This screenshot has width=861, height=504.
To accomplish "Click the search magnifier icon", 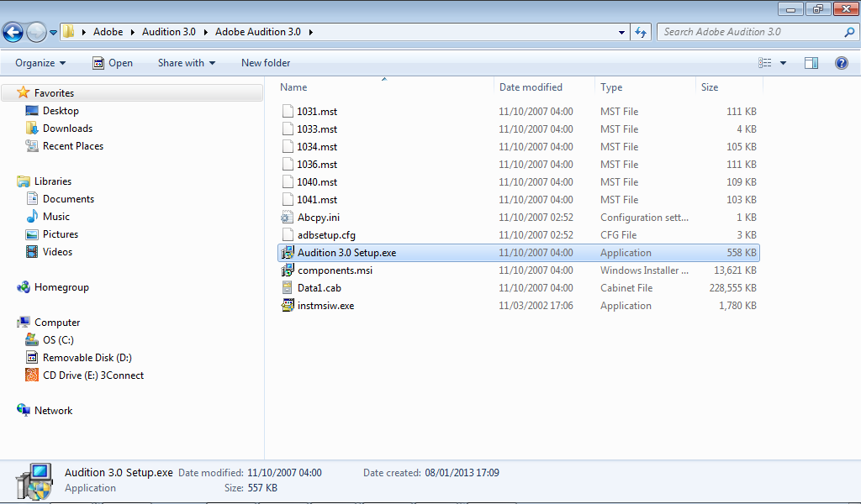I will 849,33.
